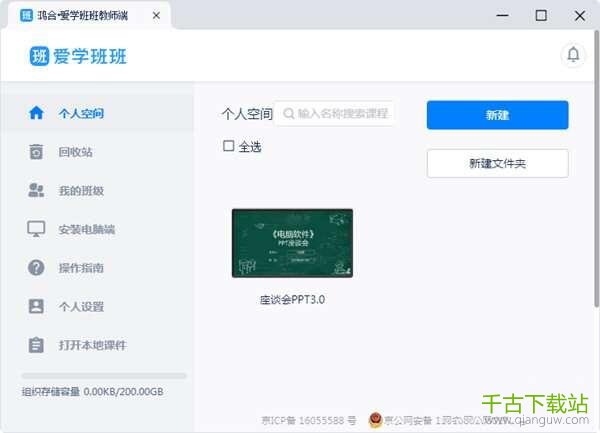Focus the course name search field

click(x=334, y=113)
